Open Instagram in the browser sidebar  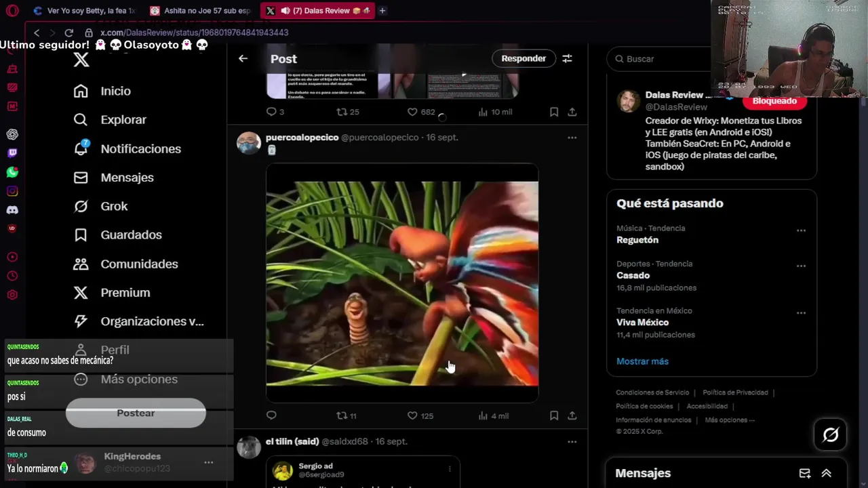point(12,191)
